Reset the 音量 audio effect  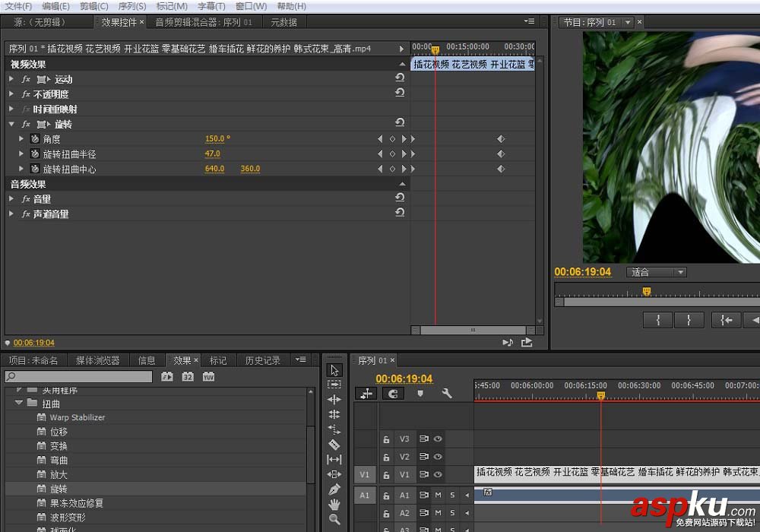(400, 197)
